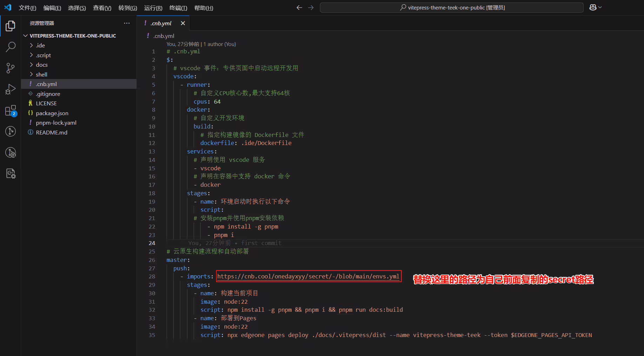Expand the docs folder

(x=79, y=65)
